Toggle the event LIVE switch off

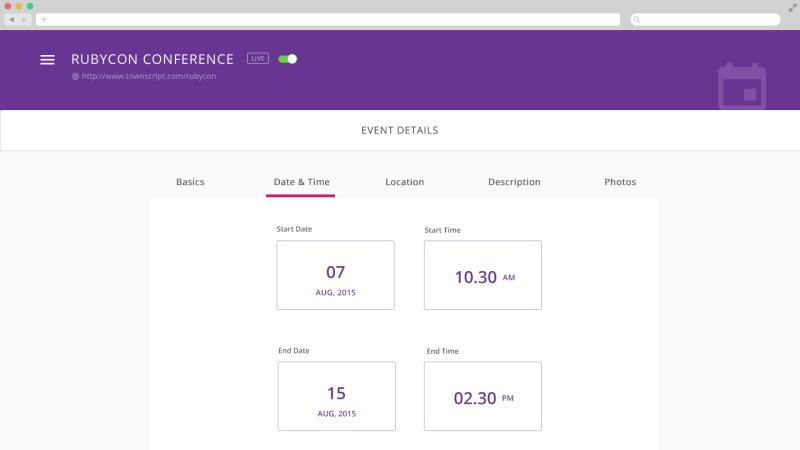[x=288, y=59]
